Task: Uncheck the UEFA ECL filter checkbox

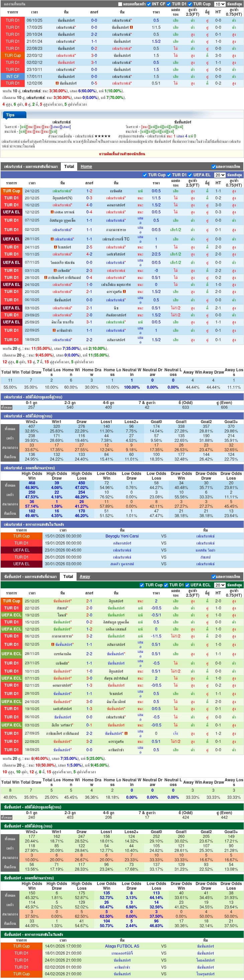Action: coord(187,585)
